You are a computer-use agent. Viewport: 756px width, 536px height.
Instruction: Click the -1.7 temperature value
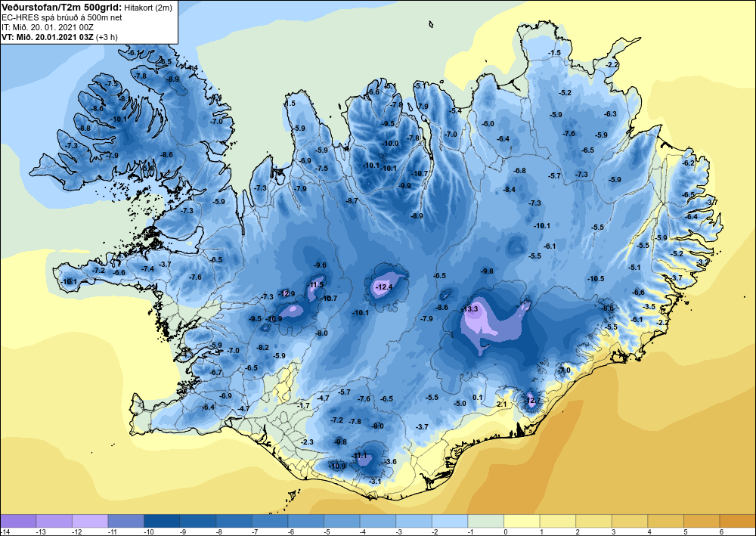303,406
